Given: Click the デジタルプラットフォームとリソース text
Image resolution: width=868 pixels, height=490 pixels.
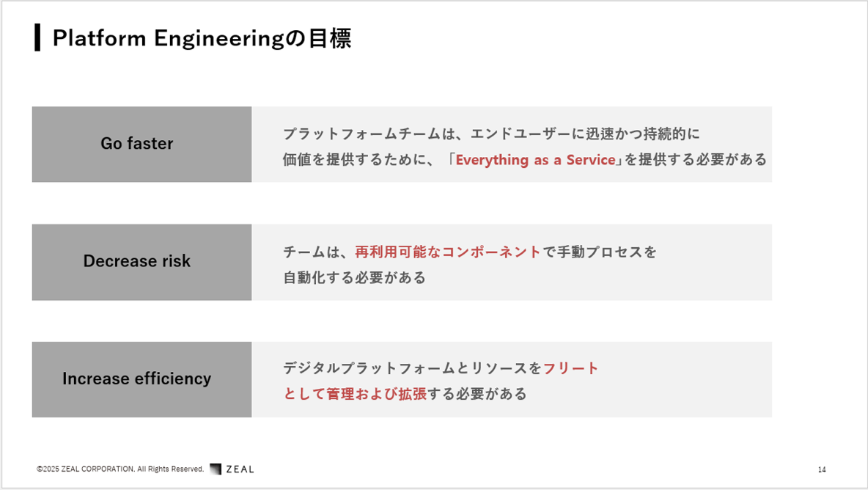Looking at the screenshot, I should (x=405, y=368).
